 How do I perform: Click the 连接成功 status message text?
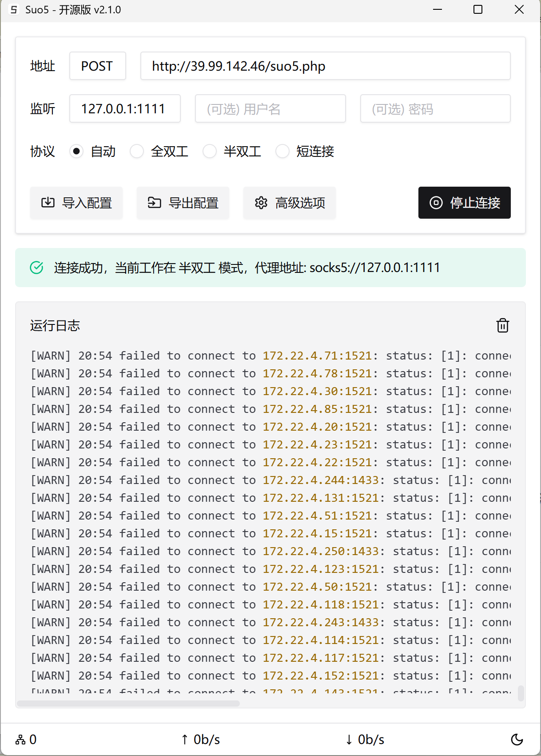point(247,268)
